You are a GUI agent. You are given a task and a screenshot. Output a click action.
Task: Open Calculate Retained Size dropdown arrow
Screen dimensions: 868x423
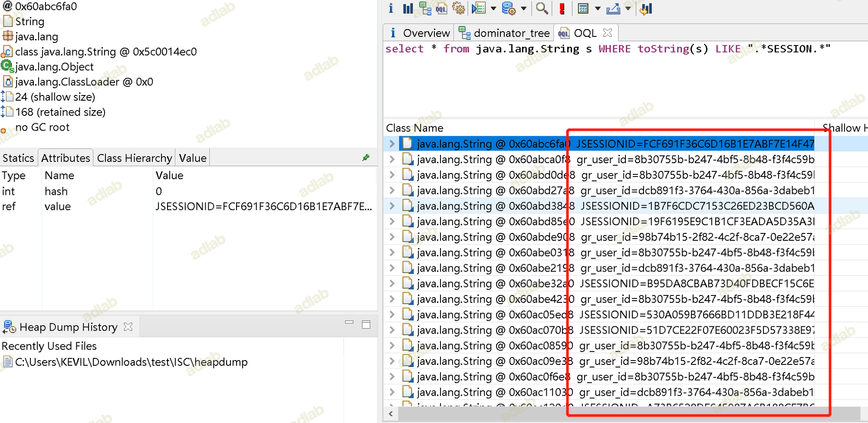(598, 8)
